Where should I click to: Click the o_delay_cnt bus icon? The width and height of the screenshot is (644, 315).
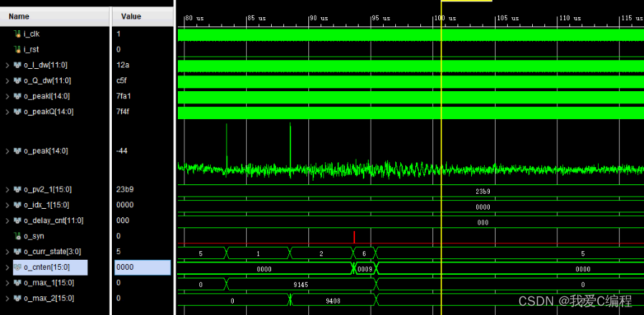[x=18, y=221]
